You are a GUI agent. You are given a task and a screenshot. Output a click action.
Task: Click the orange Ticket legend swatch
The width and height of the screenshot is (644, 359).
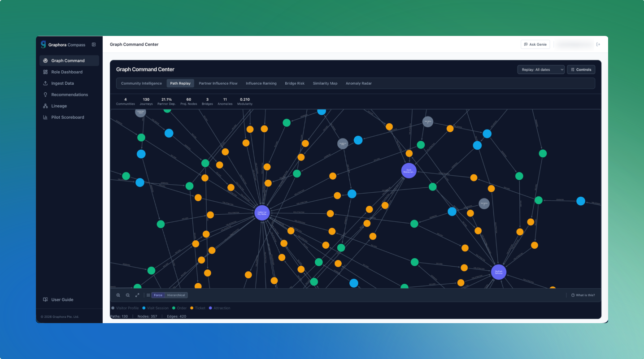pyautogui.click(x=192, y=308)
